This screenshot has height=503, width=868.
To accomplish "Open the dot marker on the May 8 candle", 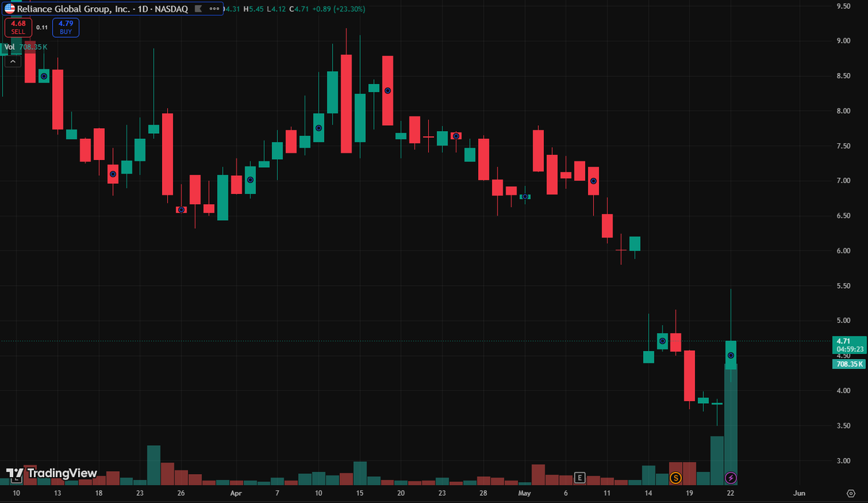I will pyautogui.click(x=594, y=181).
